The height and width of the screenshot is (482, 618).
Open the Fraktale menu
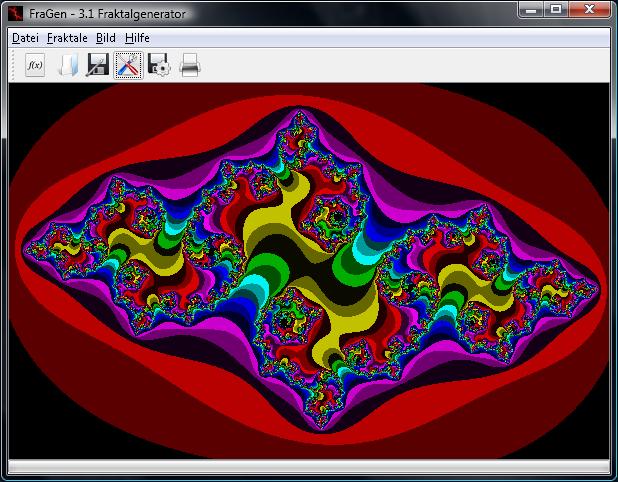click(x=67, y=38)
